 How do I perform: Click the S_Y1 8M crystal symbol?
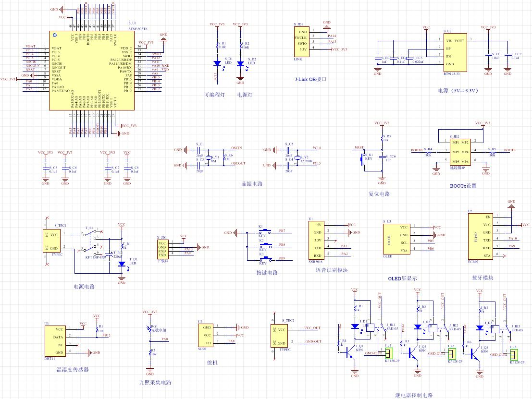coord(209,157)
